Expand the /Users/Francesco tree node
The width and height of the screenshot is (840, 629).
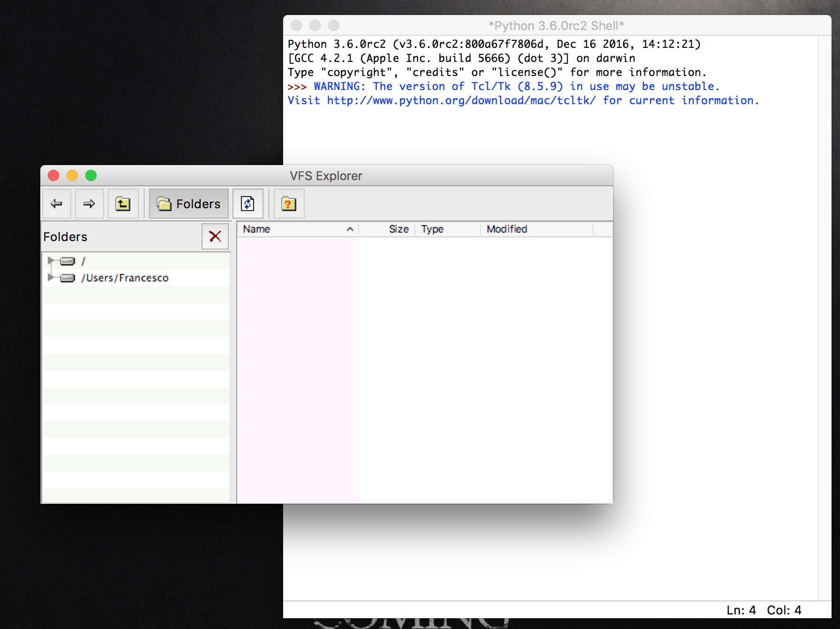(50, 277)
